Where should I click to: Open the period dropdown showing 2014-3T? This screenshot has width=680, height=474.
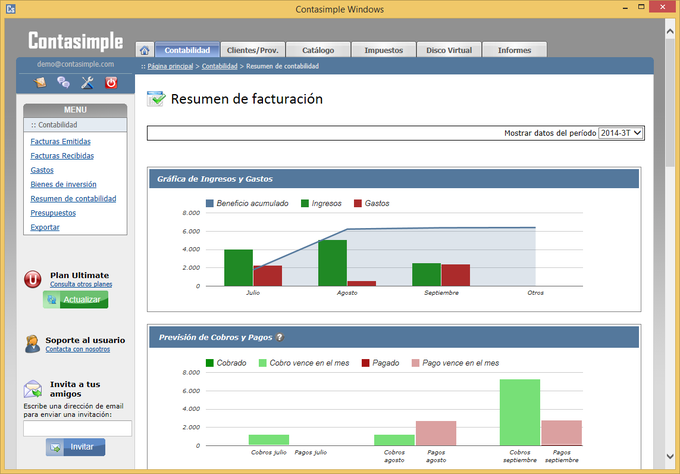pos(621,133)
